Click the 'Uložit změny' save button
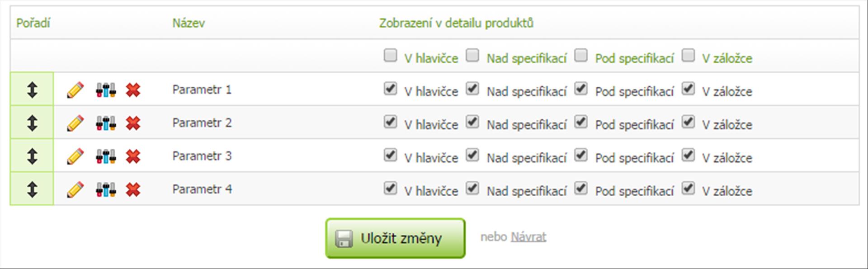Image resolution: width=868 pixels, height=269 pixels. 395,238
